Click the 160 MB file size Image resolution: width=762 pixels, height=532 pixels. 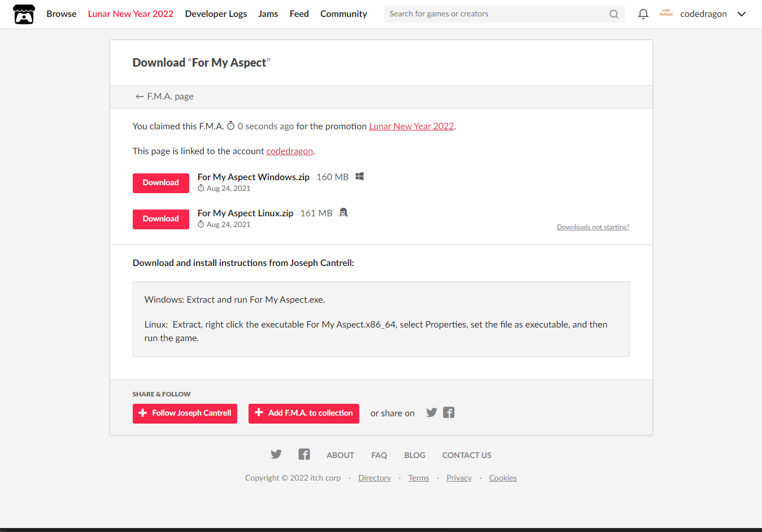pyautogui.click(x=333, y=177)
